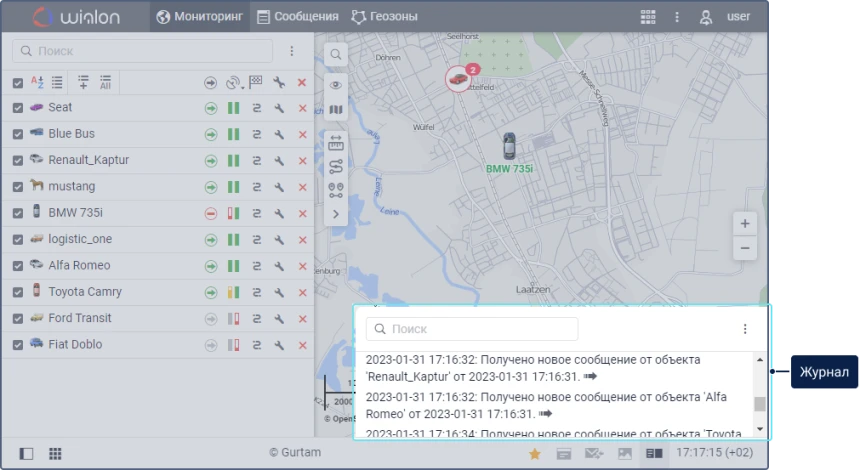Click the add units to list icon
The image size is (860, 470).
[83, 82]
